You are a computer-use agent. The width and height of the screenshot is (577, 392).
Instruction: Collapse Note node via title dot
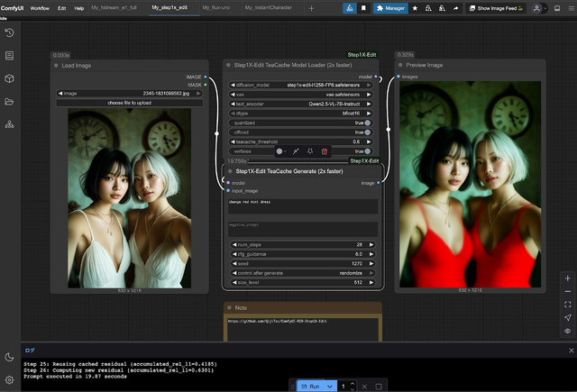[x=229, y=308]
